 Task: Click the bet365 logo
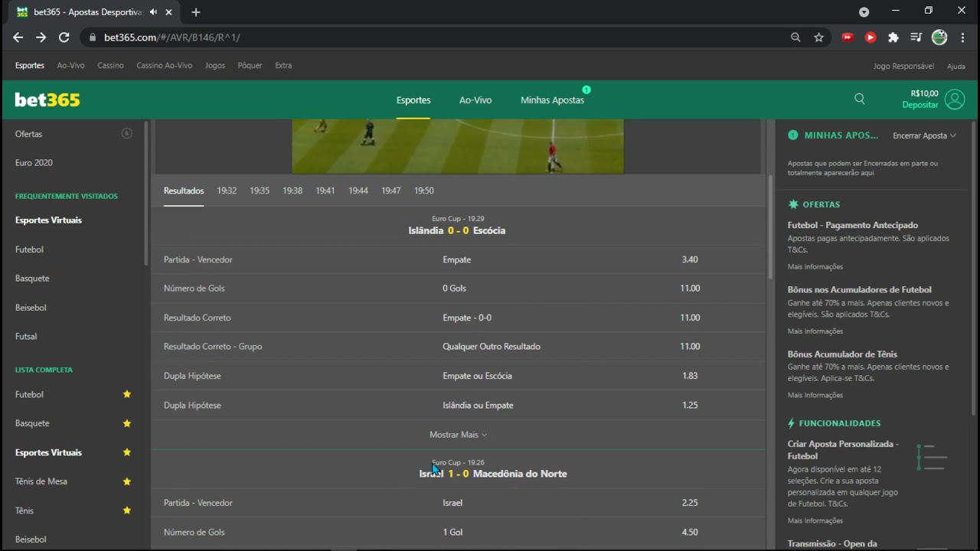coord(47,100)
